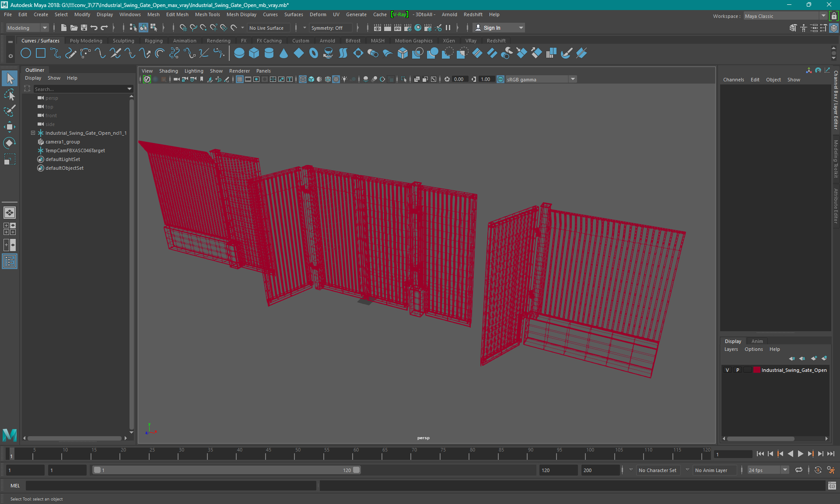Click the Maya logo icon
Image resolution: width=840 pixels, height=504 pixels.
click(x=10, y=435)
